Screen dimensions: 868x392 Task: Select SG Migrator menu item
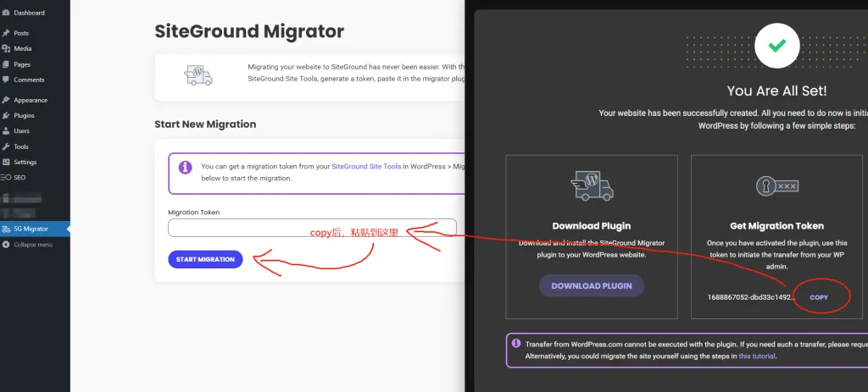coord(31,229)
